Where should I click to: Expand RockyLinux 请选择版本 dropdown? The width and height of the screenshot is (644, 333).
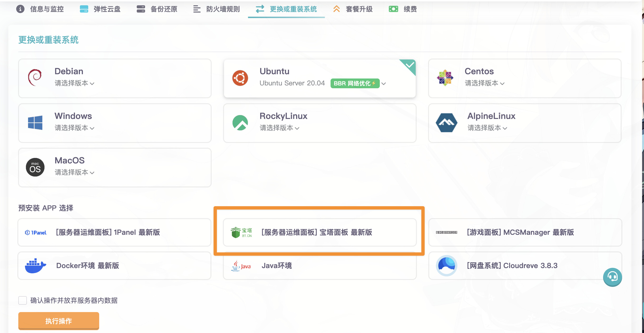pyautogui.click(x=279, y=128)
